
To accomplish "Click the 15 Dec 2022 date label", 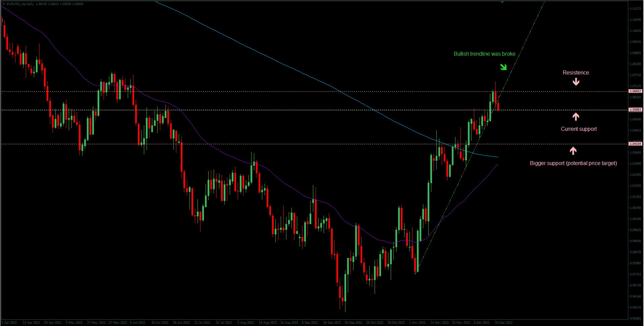I will [x=503, y=323].
